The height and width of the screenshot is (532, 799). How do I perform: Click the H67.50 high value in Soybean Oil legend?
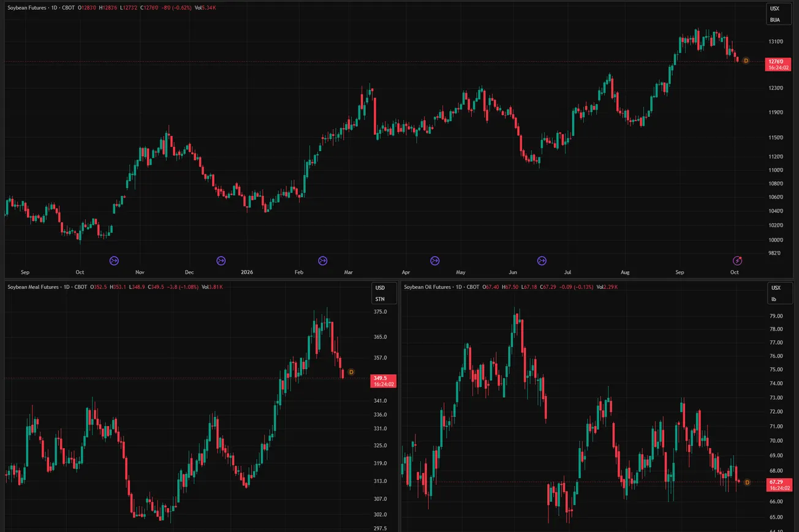[510, 287]
